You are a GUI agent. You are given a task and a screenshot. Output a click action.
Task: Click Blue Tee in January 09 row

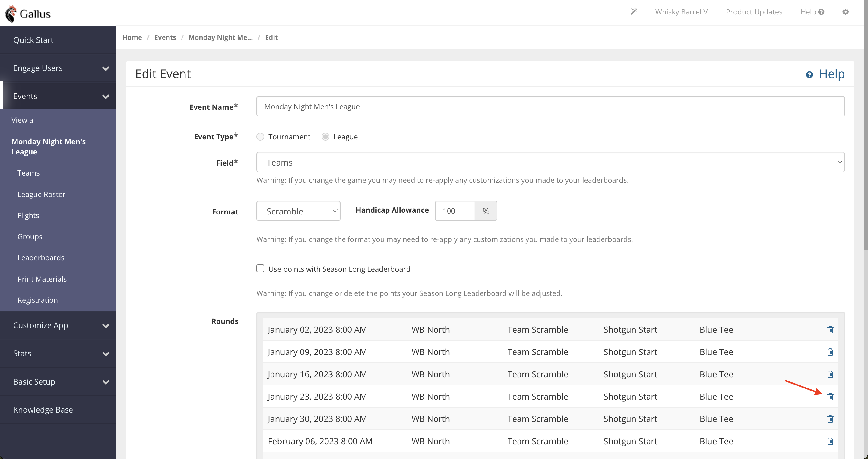click(716, 352)
